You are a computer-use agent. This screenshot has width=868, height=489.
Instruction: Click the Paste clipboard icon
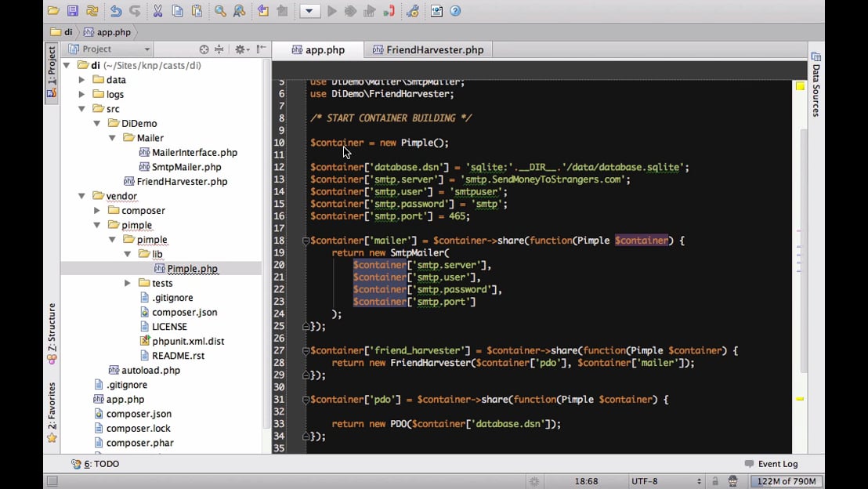point(197,11)
